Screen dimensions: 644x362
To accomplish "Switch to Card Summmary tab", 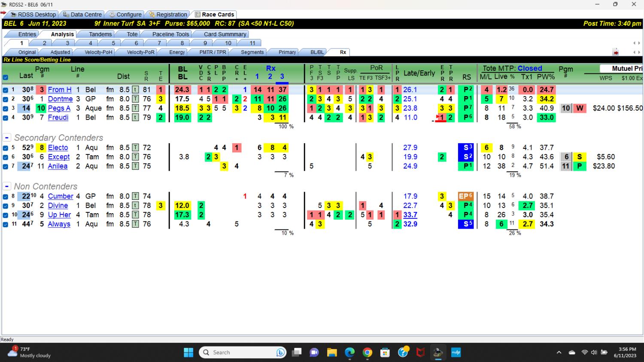I will [x=225, y=34].
